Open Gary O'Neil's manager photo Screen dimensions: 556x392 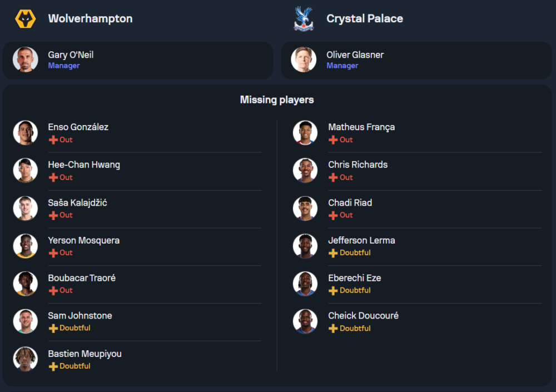25,59
